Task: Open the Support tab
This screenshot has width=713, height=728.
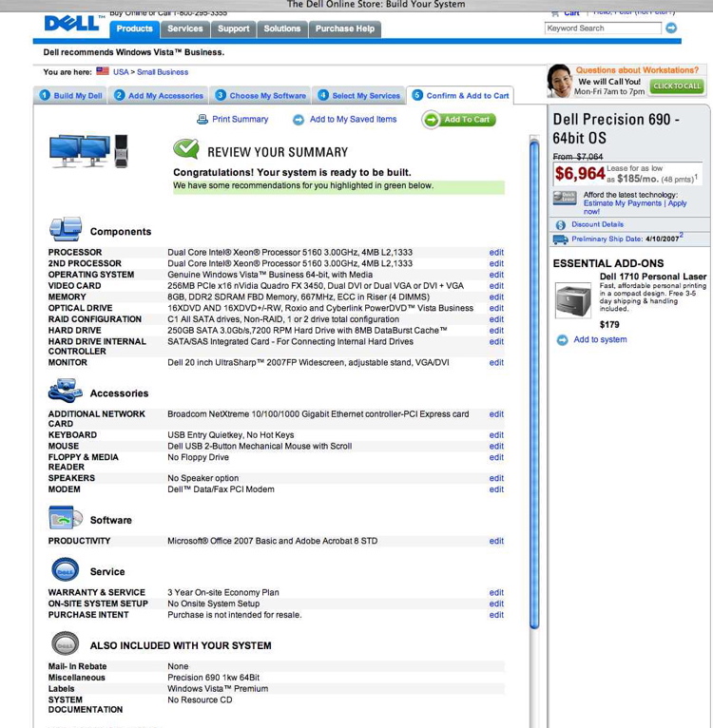Action: click(x=233, y=29)
